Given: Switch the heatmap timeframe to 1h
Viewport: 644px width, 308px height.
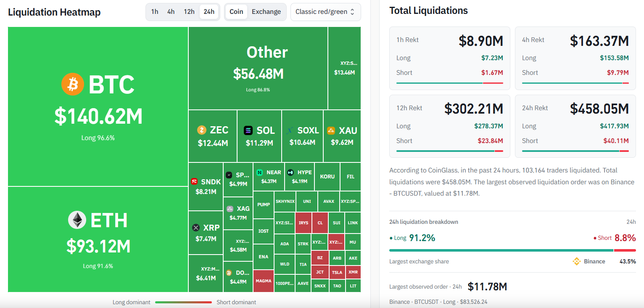Looking at the screenshot, I should pyautogui.click(x=155, y=12).
